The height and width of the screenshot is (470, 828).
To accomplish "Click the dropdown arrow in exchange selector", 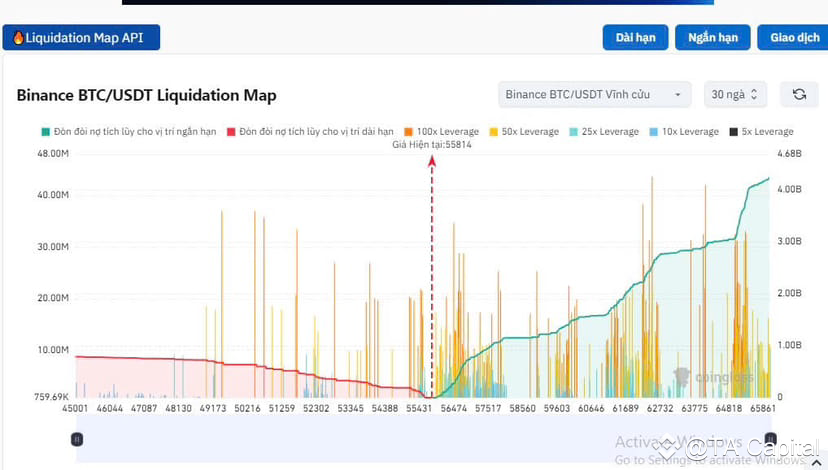I will (678, 95).
